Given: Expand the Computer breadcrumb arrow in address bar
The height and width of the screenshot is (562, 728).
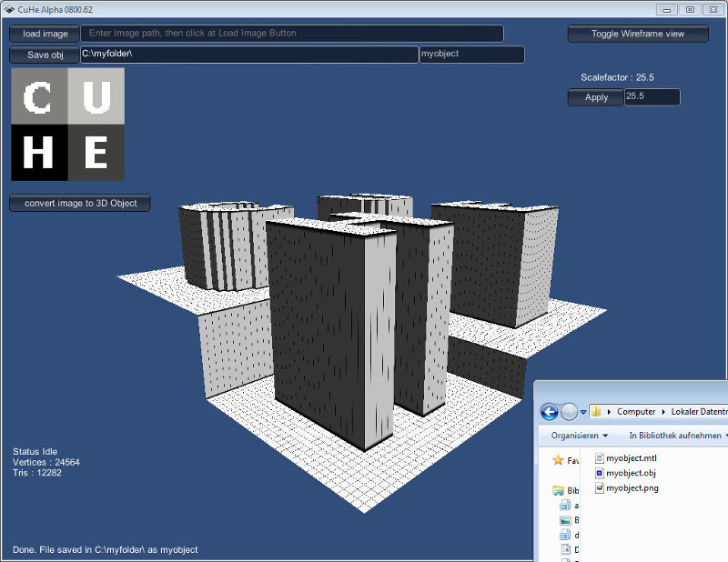Looking at the screenshot, I should pyautogui.click(x=662, y=412).
